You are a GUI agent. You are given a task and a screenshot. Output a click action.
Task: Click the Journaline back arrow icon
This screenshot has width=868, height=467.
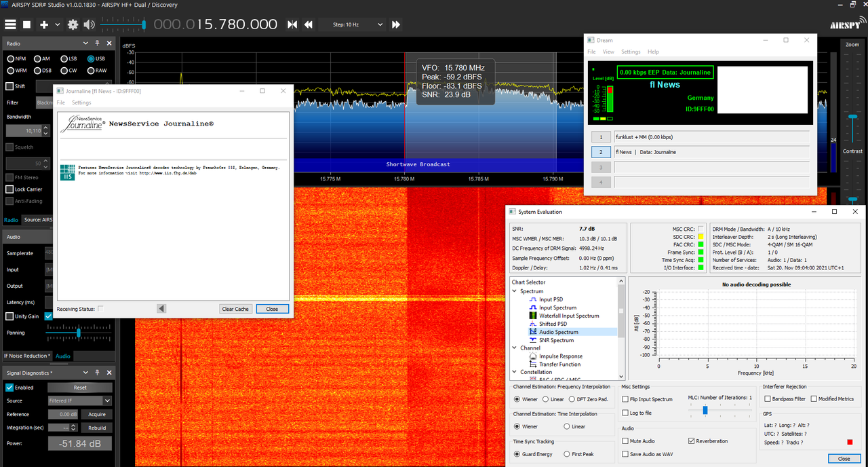(161, 309)
